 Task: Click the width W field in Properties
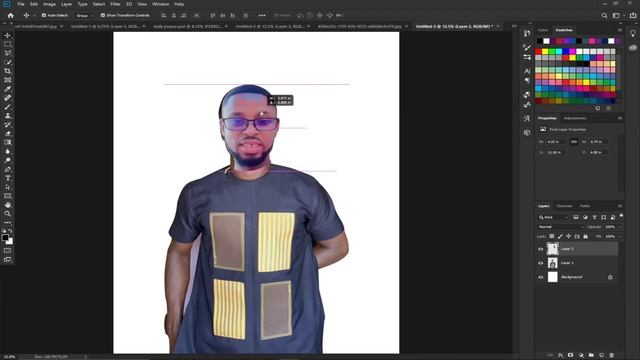(x=555, y=142)
